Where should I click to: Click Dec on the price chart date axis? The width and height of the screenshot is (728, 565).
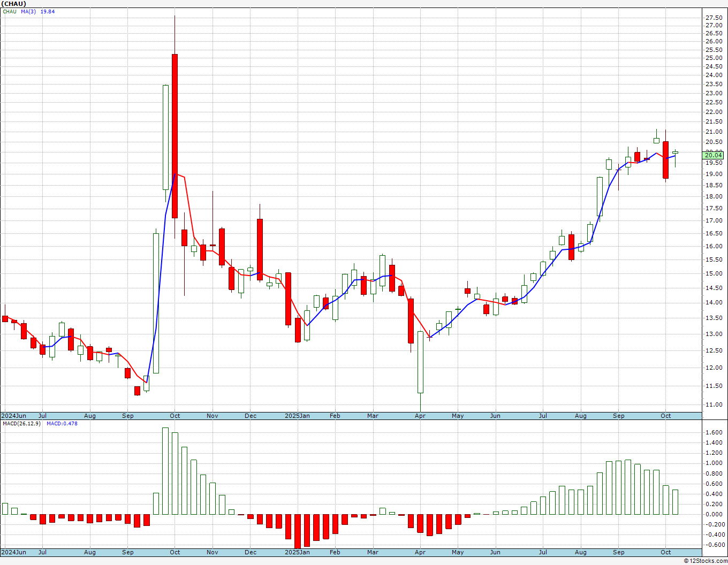tap(251, 416)
